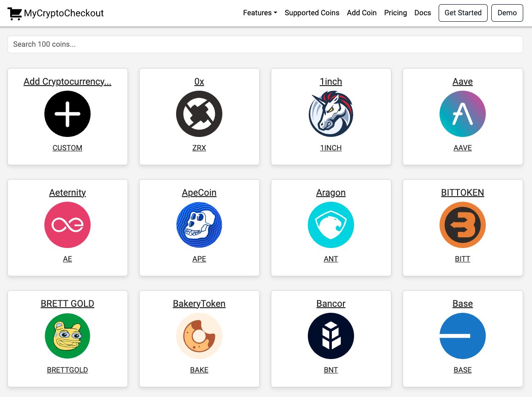The height and width of the screenshot is (397, 532).
Task: Click the BASE ticker link
Action: (463, 370)
